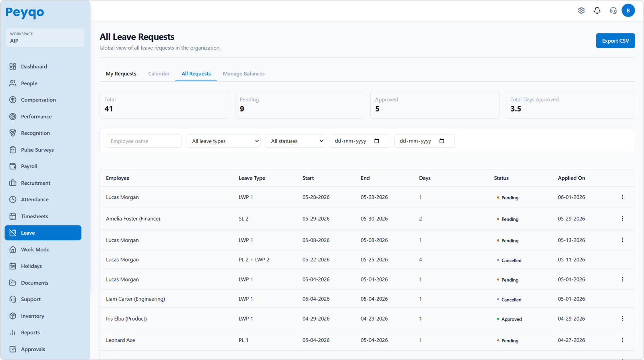Expand the All leave types dropdown
Screen dimensions: 644x360
223,141
